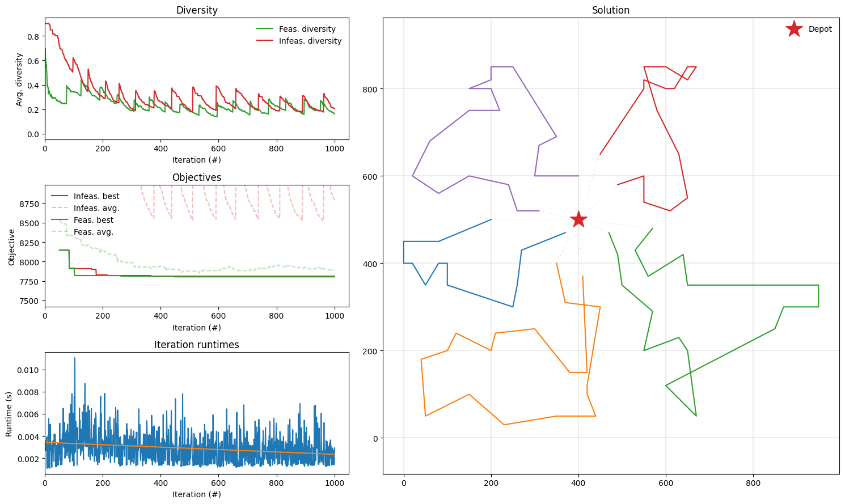Click the red line swatch for Infeas. diversity
Screen dimensions: 845x504
click(265, 41)
